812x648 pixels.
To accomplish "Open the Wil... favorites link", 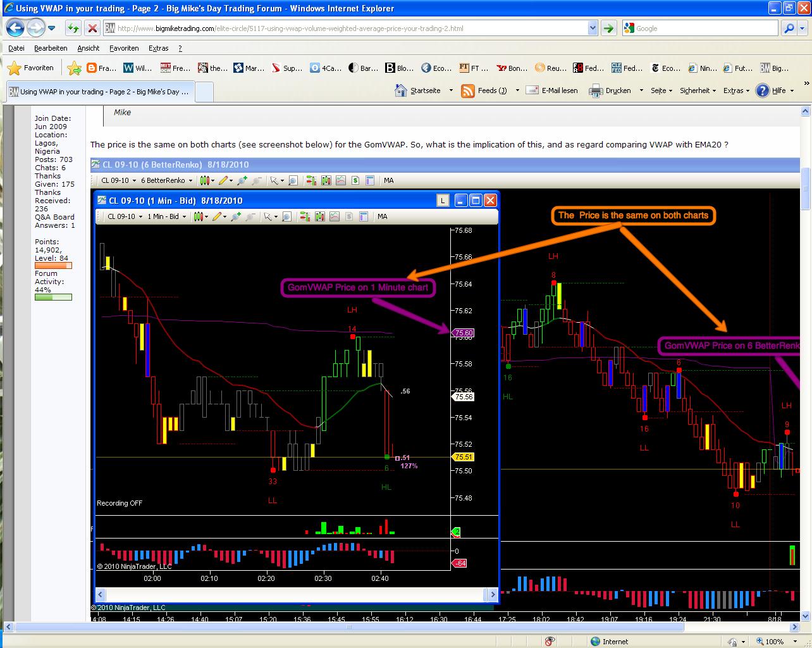I will pos(137,68).
